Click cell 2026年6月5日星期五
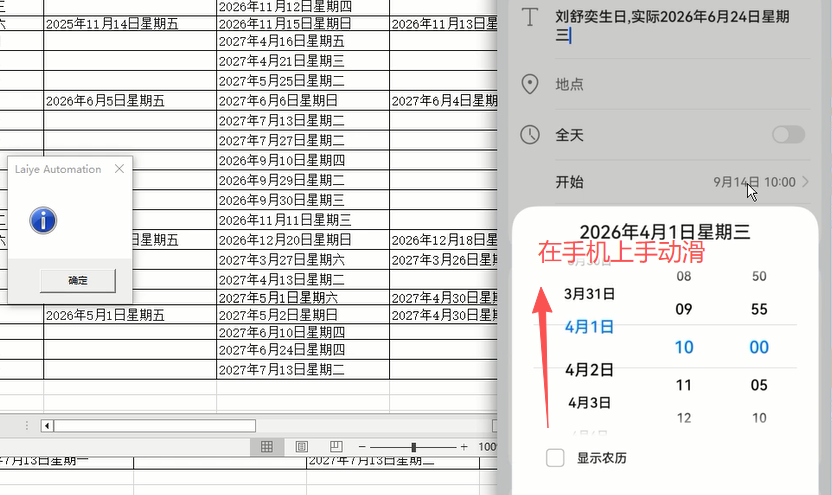 130,101
